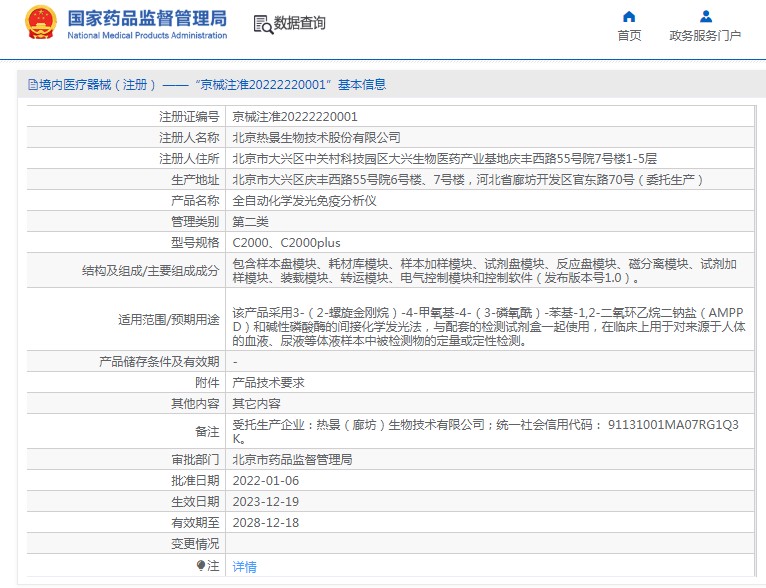Image resolution: width=766 pixels, height=588 pixels.
Task: Click the 产品技术要求 attachment cell
Action: tap(268, 383)
